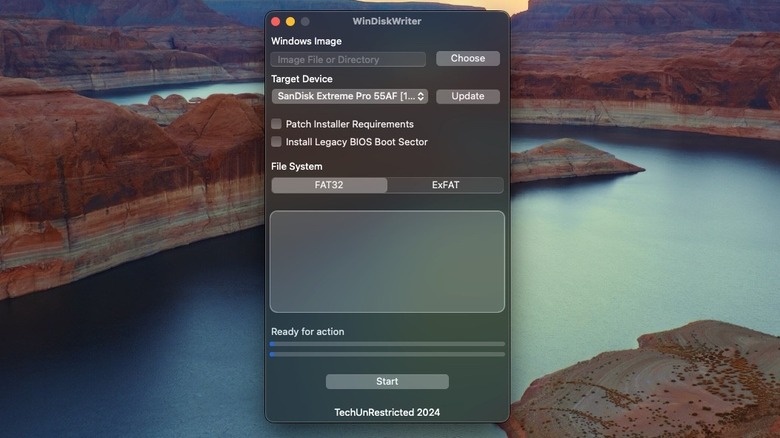Click the Target Device section label
This screenshot has height=438, width=780.
pos(301,79)
